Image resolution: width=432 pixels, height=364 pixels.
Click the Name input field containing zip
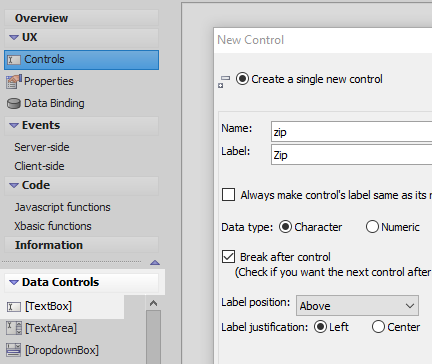pyautogui.click(x=352, y=132)
